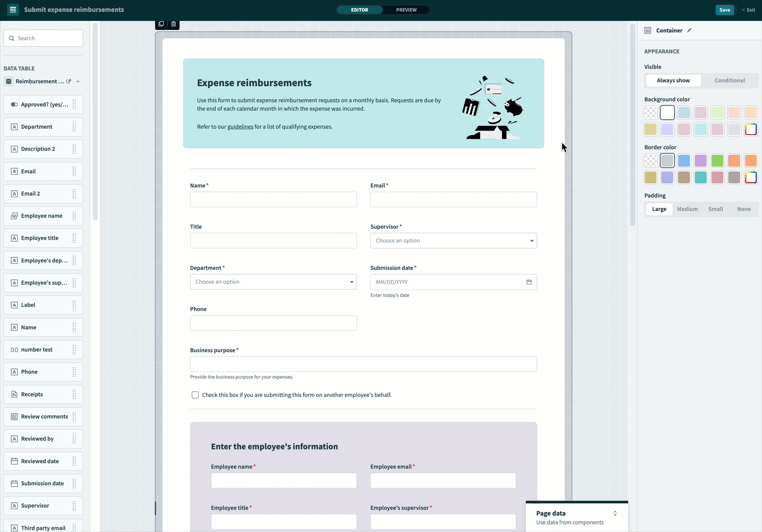Image resolution: width=762 pixels, height=532 pixels.
Task: Click the Save button
Action: pyautogui.click(x=724, y=10)
